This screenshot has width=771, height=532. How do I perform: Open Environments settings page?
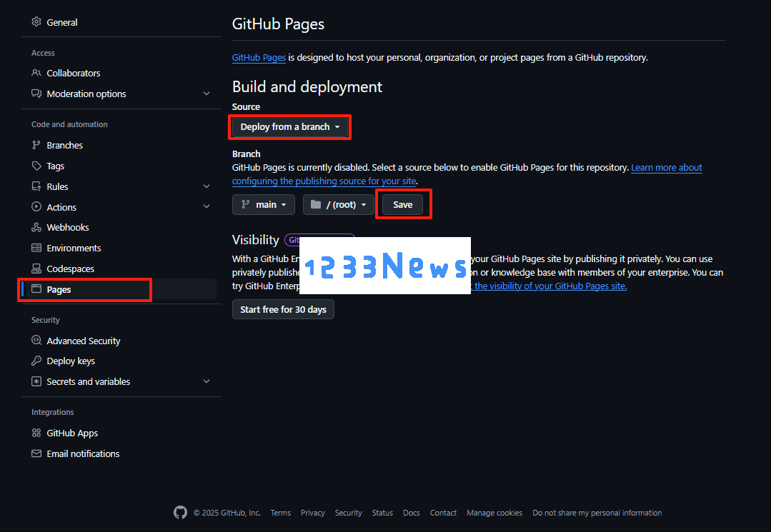(x=74, y=248)
